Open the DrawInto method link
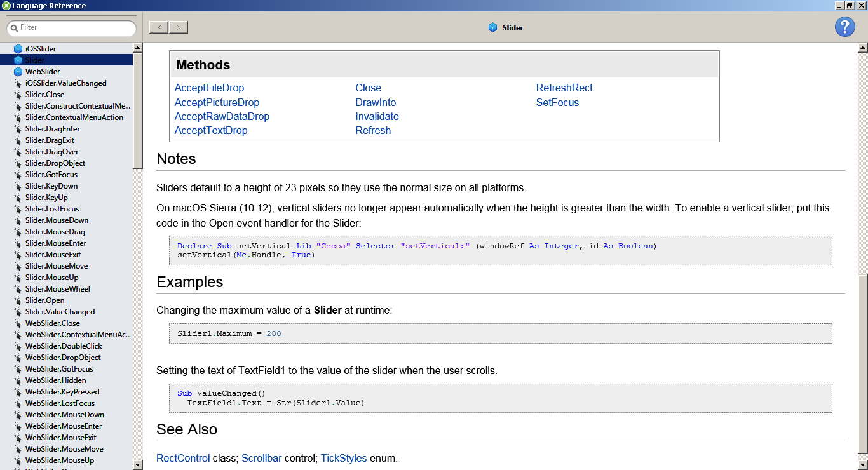The width and height of the screenshot is (868, 470). pos(376,102)
